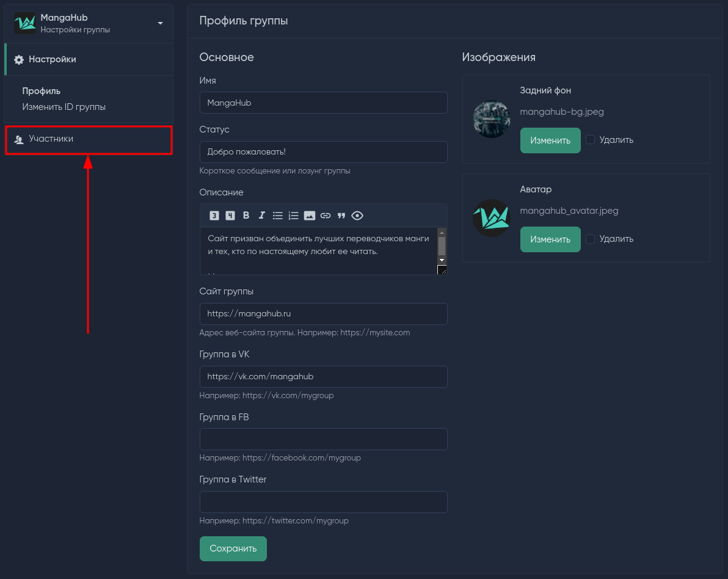This screenshot has width=728, height=579.
Task: Open the Участники sidebar section
Action: pyautogui.click(x=89, y=139)
